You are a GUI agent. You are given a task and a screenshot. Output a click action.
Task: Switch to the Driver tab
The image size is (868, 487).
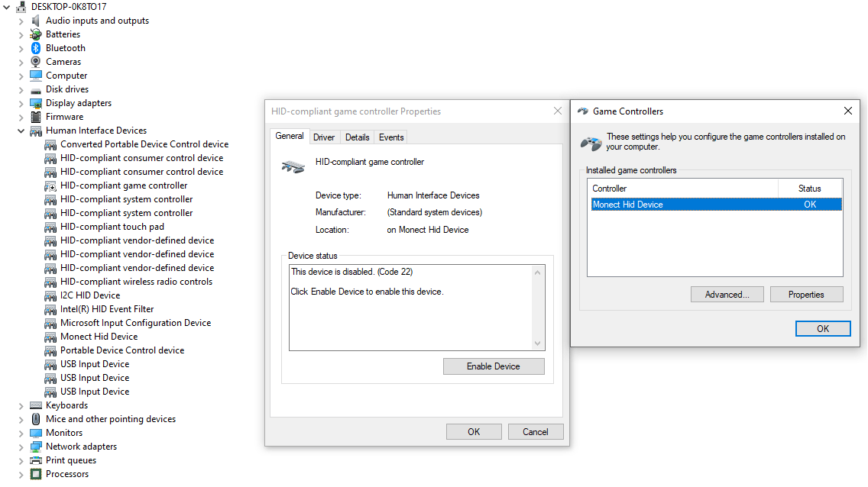point(324,137)
